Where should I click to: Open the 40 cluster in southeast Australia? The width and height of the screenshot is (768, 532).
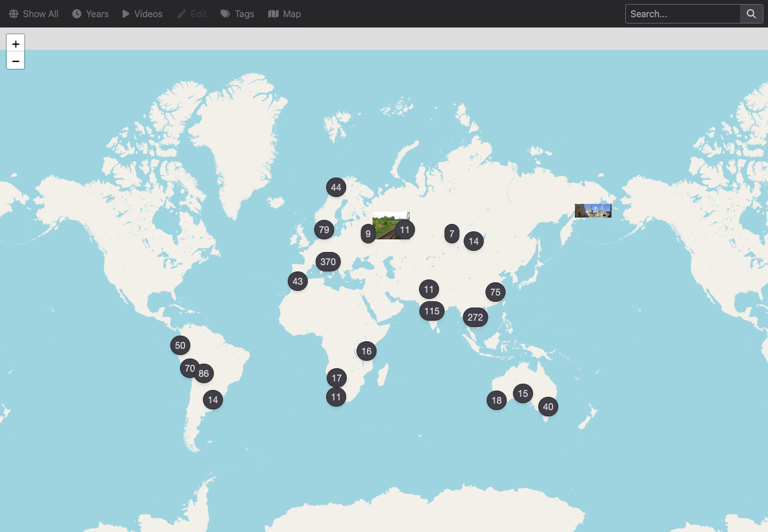(x=548, y=407)
